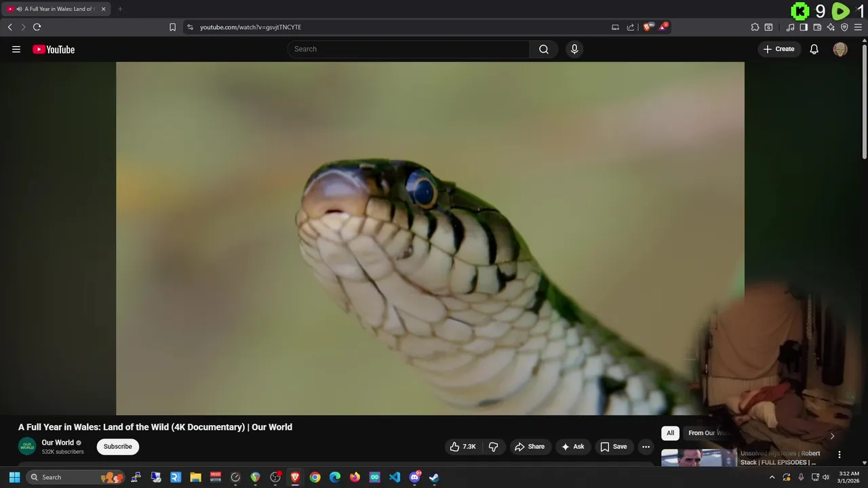
Task: Open the Brave Wallet icon
Action: [x=817, y=27]
